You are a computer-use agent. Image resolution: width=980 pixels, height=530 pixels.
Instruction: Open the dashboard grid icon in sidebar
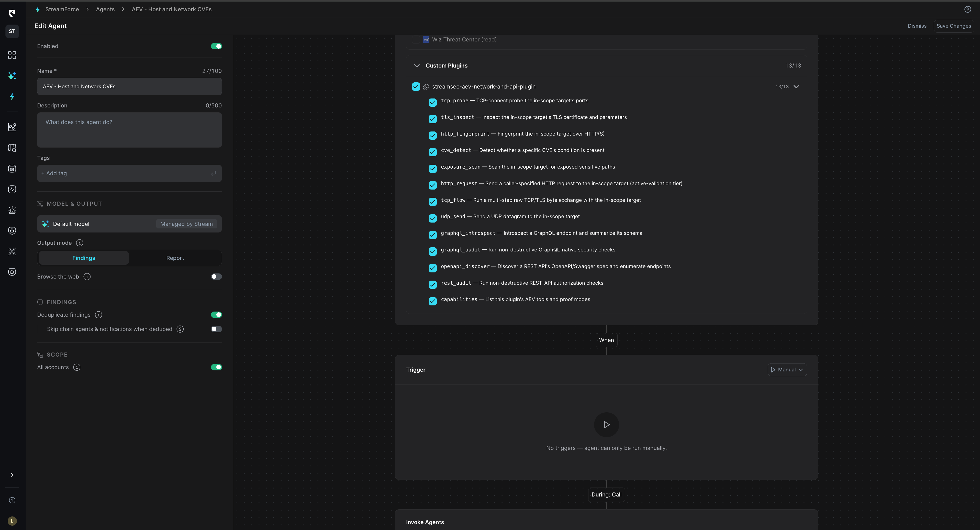12,55
